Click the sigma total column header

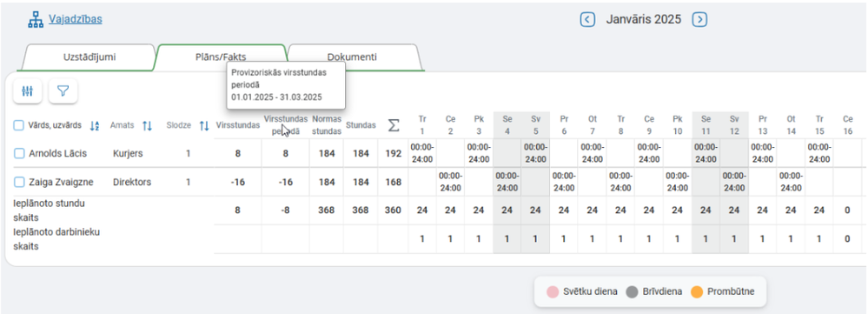394,126
